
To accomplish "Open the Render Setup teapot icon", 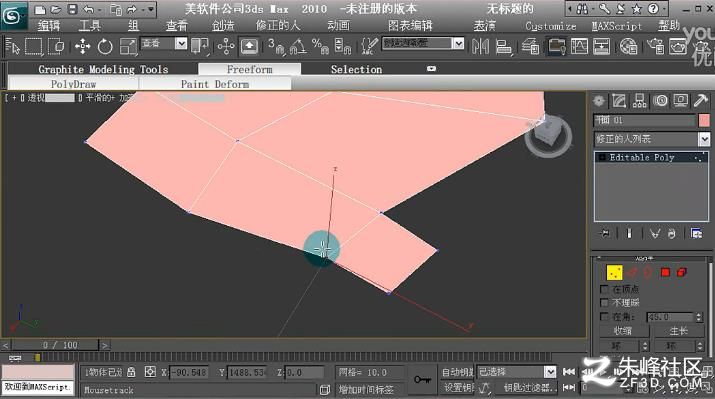I will [x=655, y=47].
